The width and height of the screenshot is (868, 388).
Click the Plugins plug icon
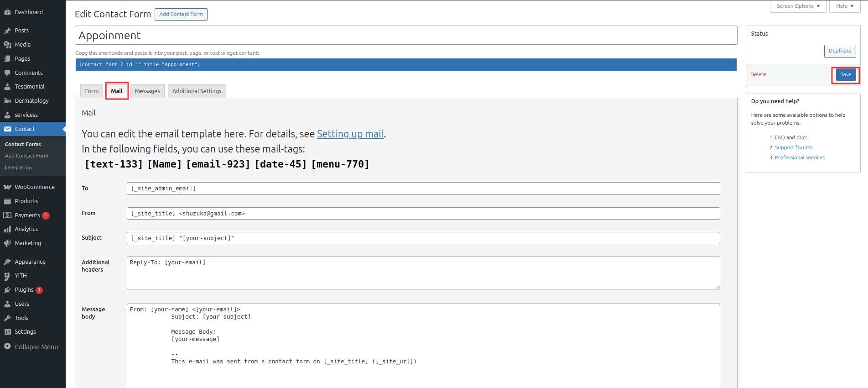(x=7, y=290)
